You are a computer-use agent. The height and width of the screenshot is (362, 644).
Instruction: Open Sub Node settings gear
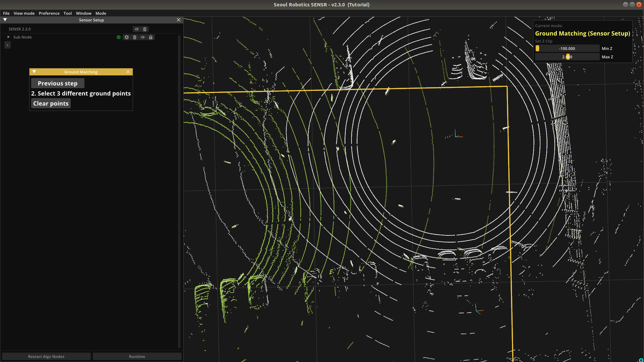click(127, 37)
